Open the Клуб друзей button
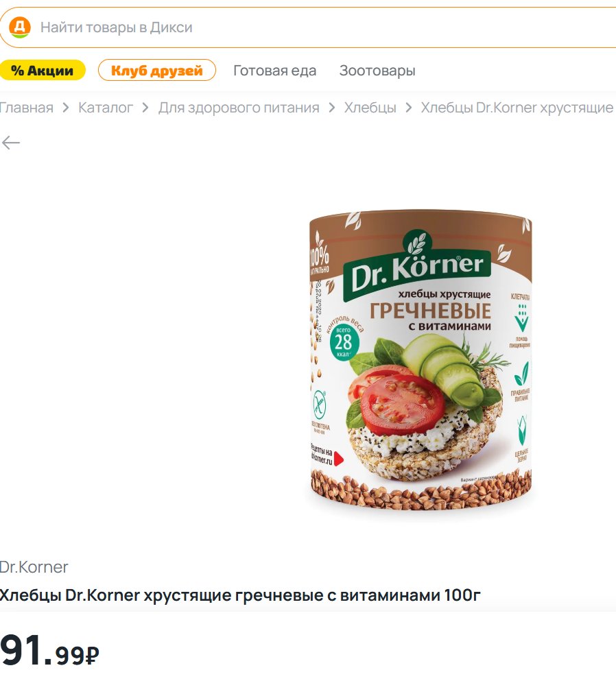 [x=157, y=71]
